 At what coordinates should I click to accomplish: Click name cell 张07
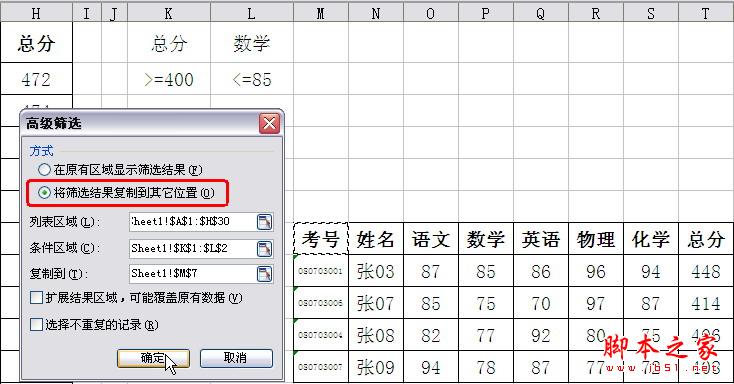(x=376, y=303)
